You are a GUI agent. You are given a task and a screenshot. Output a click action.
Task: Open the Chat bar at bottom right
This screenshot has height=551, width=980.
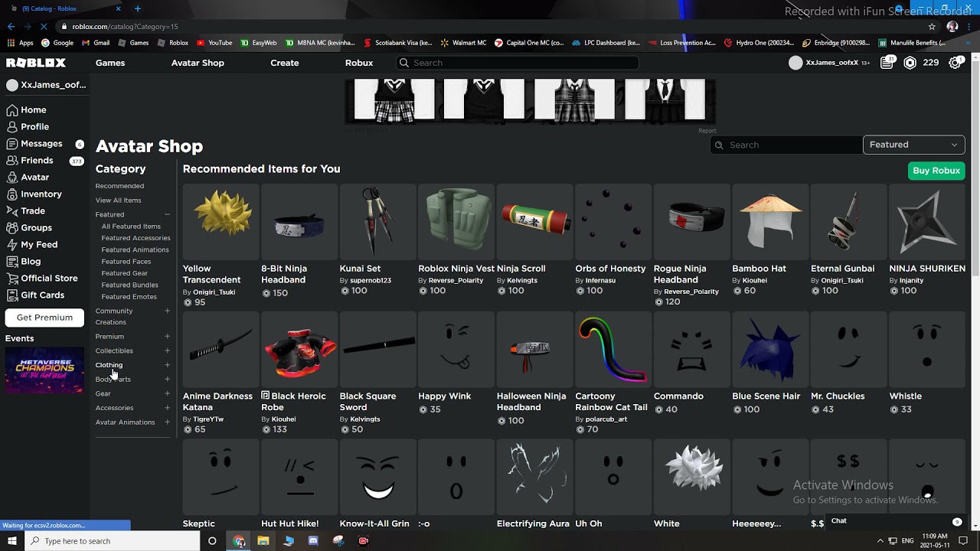pyautogui.click(x=896, y=521)
